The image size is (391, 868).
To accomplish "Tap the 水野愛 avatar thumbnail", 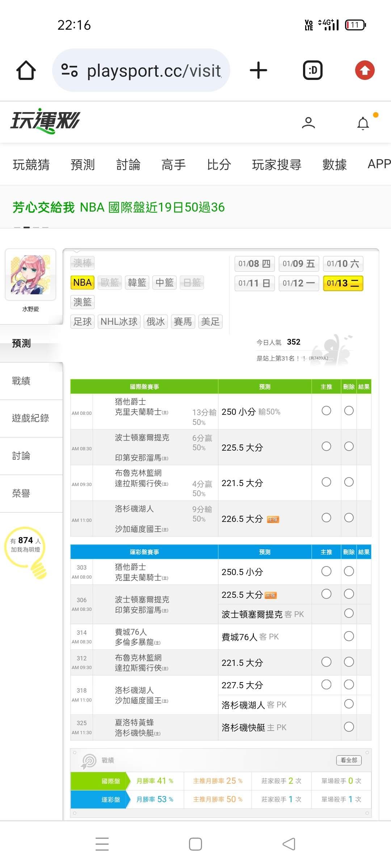I will click(x=30, y=275).
